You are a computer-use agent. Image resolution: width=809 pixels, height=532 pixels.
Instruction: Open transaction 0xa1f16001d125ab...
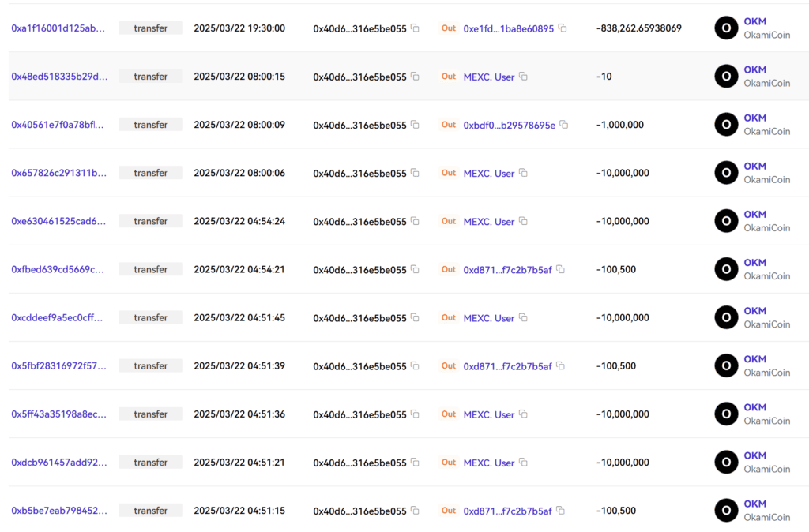(58, 28)
